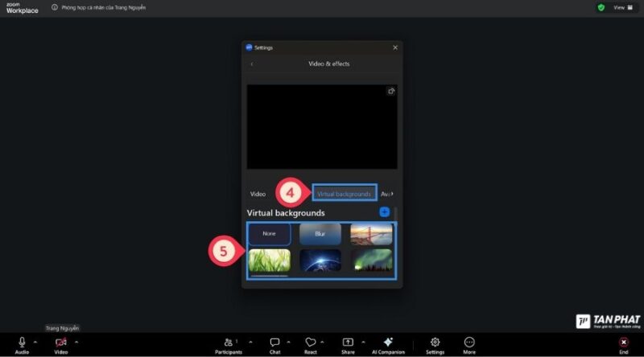644x357 pixels.
Task: End the meeting
Action: point(623,343)
